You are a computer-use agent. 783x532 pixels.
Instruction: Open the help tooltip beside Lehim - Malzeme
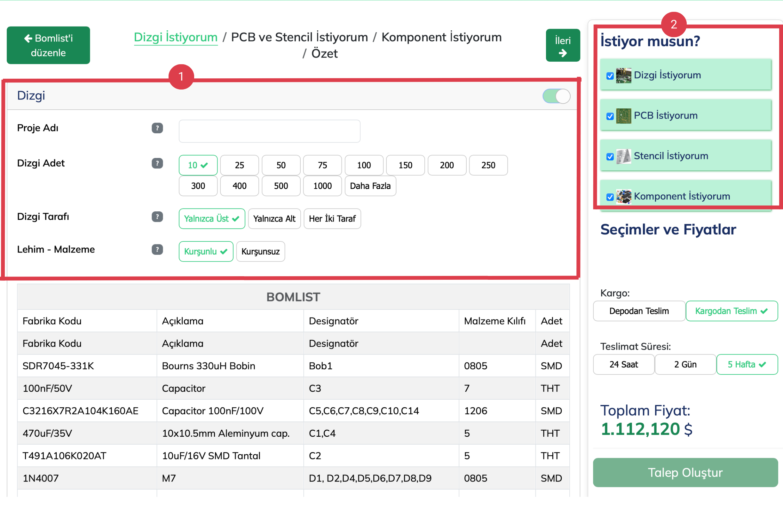(x=157, y=249)
